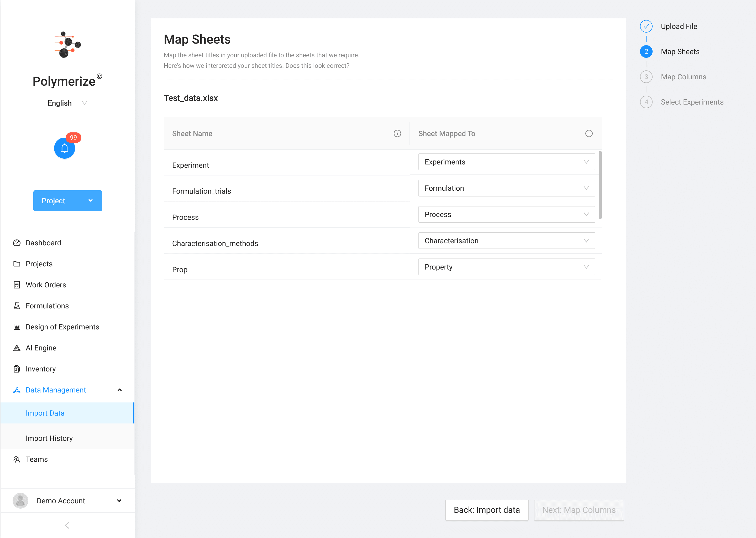Click Back: Import data button
The width and height of the screenshot is (756, 538).
(486, 510)
